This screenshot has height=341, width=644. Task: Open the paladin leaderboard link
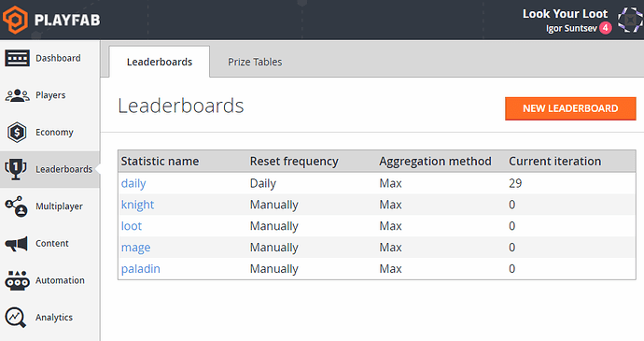(140, 269)
